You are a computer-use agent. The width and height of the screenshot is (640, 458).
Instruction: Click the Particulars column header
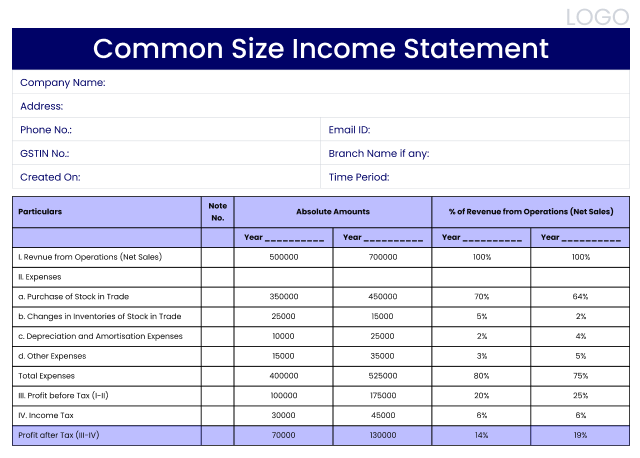point(107,212)
